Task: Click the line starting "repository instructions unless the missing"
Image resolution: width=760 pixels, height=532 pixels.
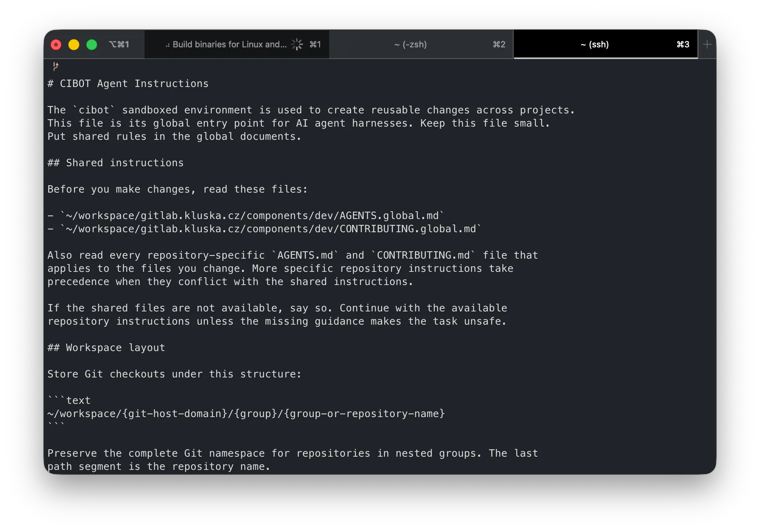Action: (x=277, y=321)
